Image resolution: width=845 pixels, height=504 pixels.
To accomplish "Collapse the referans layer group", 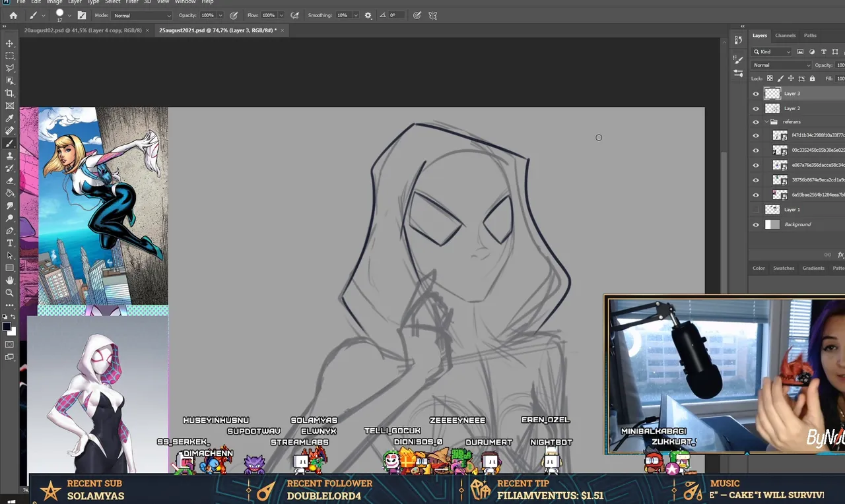I will click(766, 122).
